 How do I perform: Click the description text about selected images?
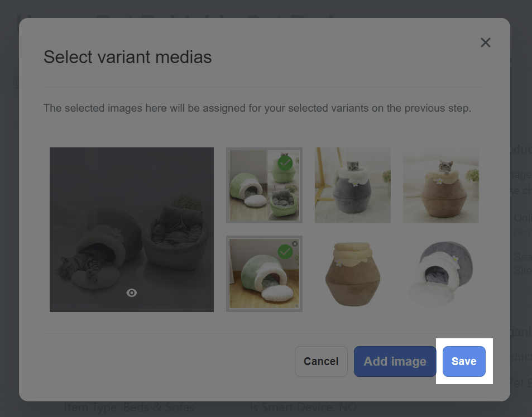257,108
